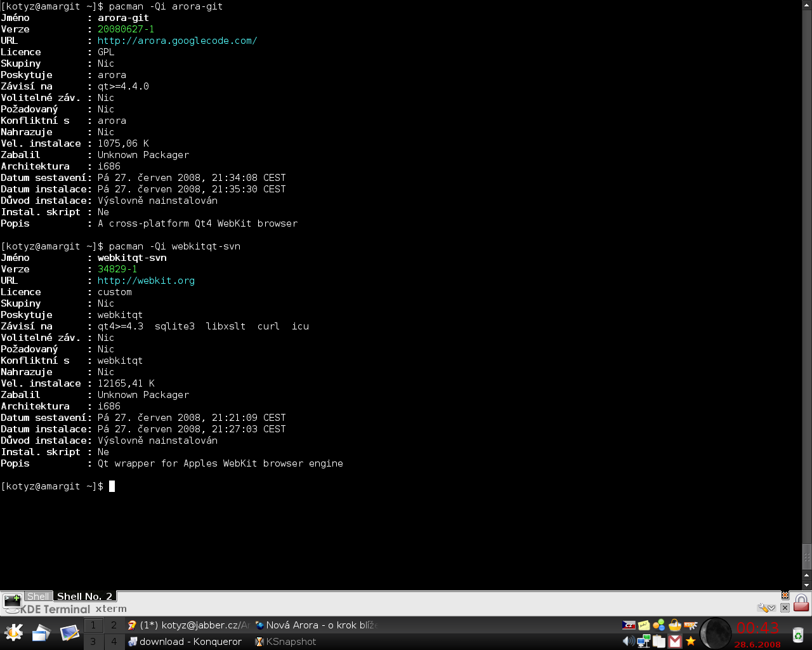
Task: Click the speaker volume tray icon
Action: point(629,641)
